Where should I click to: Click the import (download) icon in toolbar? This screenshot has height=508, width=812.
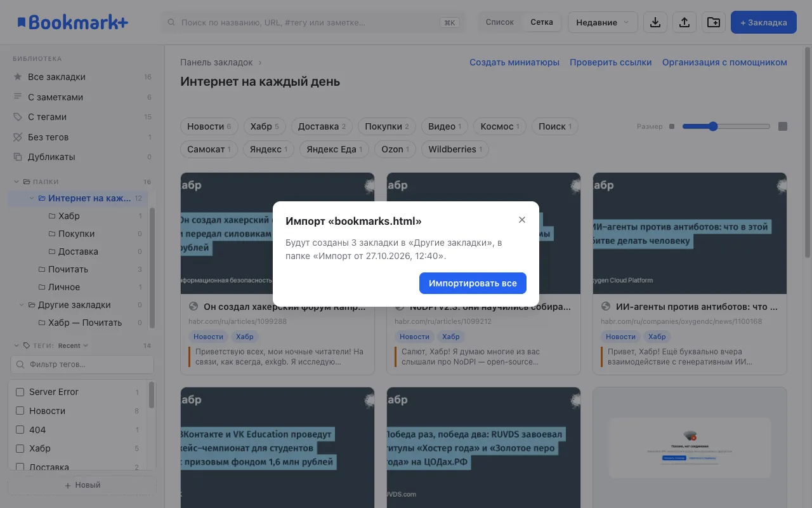pos(655,22)
